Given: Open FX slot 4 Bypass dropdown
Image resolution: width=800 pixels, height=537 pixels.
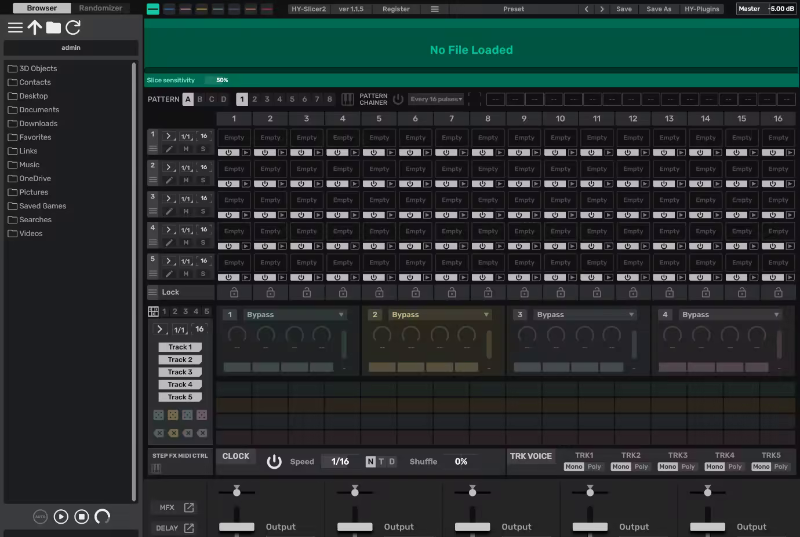Looking at the screenshot, I should click(730, 315).
